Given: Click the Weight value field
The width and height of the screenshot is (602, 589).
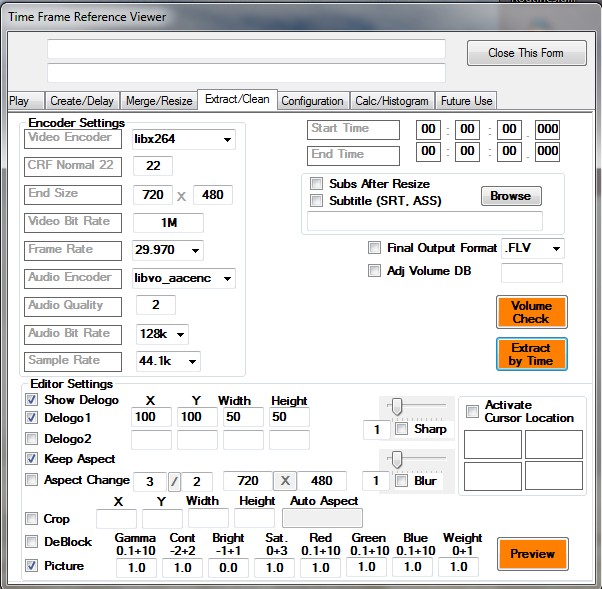Looking at the screenshot, I should pos(458,567).
